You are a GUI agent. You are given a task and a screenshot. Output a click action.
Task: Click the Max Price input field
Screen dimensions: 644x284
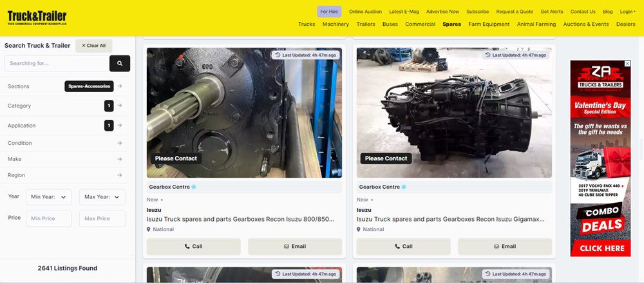click(x=102, y=219)
